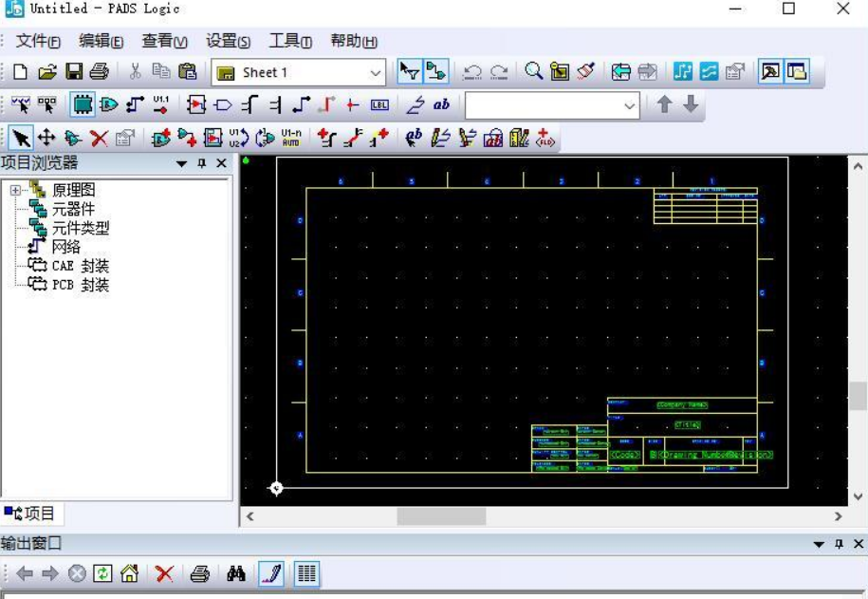Open the empty combo box dropdown arrow
The image size is (868, 599).
pyautogui.click(x=631, y=106)
